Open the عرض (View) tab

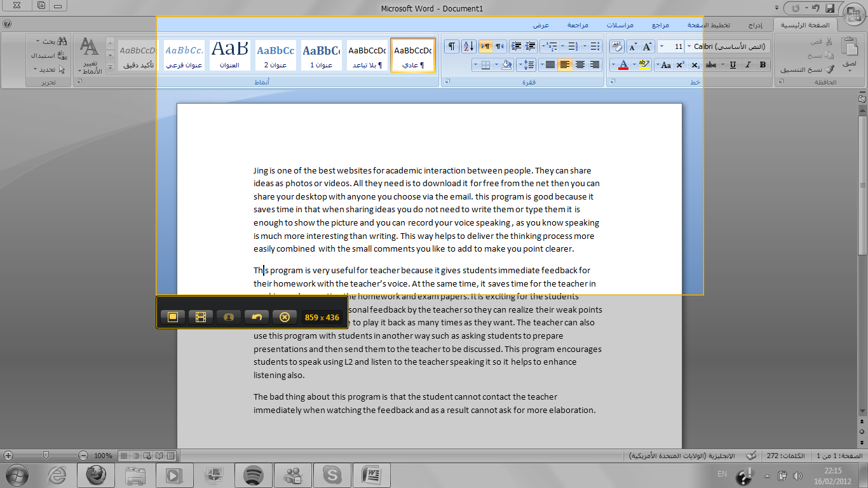541,25
